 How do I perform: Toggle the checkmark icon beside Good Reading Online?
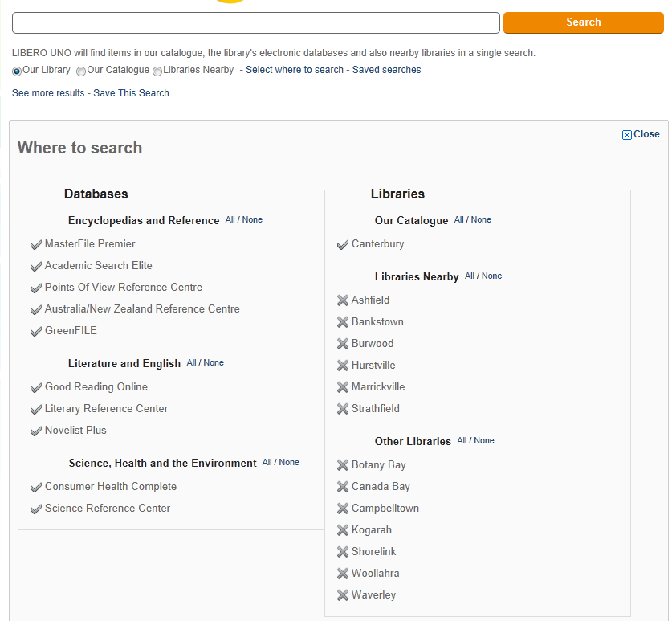(x=36, y=388)
